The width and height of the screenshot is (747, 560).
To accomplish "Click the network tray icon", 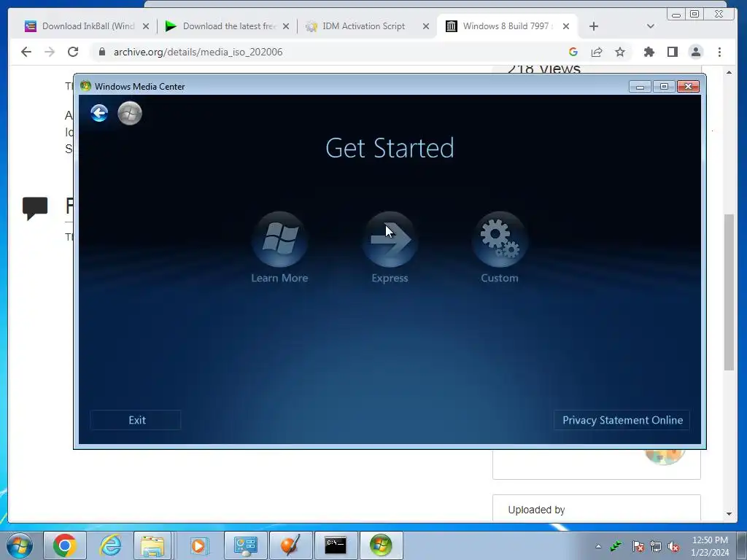I will click(656, 546).
